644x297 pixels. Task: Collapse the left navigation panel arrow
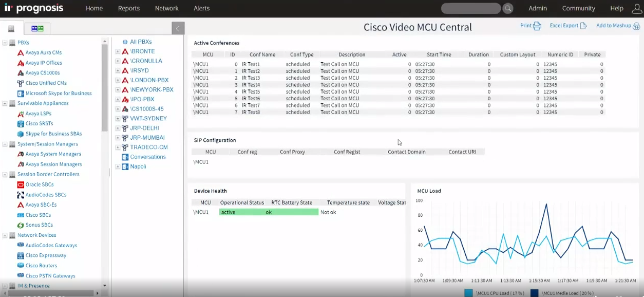(x=178, y=29)
